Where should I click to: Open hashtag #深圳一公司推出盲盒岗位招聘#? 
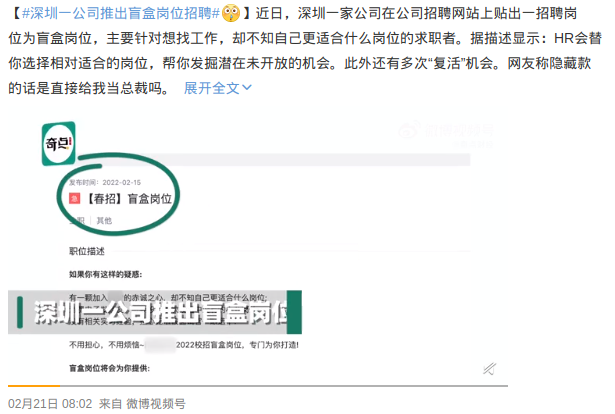point(121,13)
